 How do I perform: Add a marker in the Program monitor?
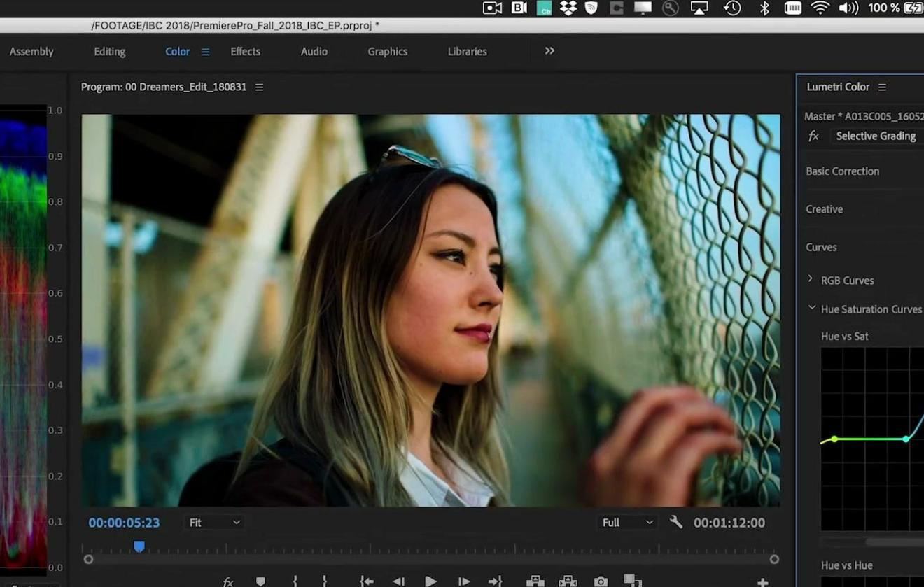260,581
